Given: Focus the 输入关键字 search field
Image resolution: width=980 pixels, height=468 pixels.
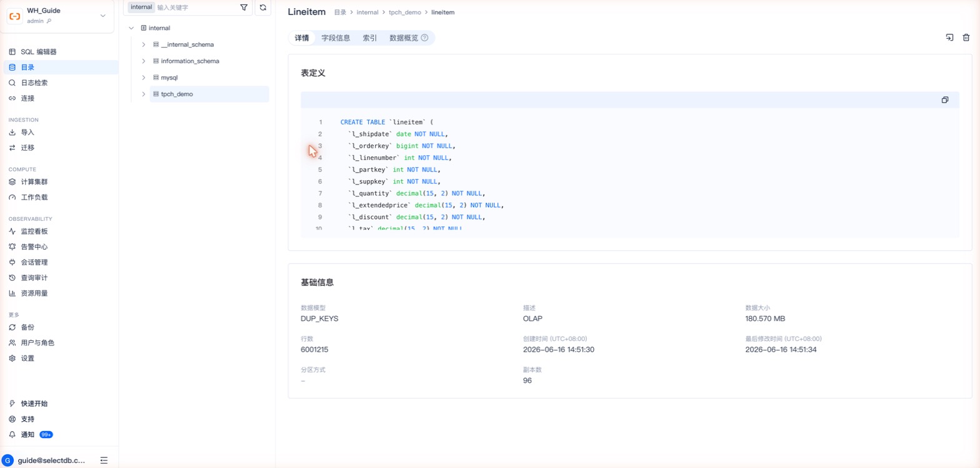Looking at the screenshot, I should click(x=196, y=8).
